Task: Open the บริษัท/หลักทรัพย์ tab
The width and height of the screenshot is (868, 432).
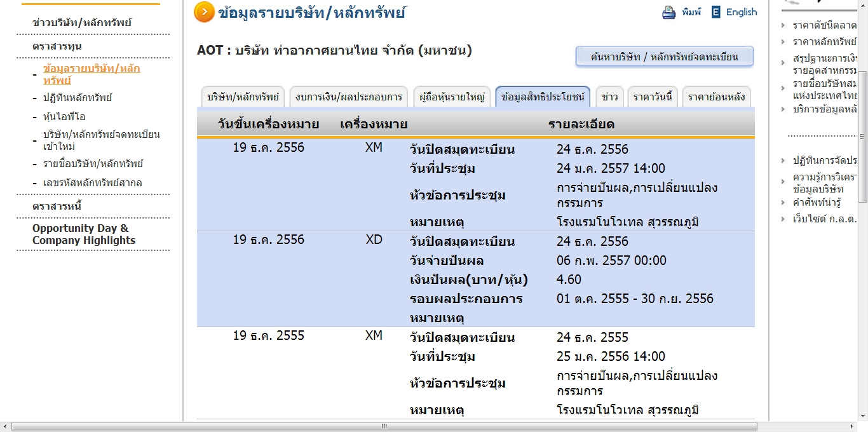Action: [243, 97]
